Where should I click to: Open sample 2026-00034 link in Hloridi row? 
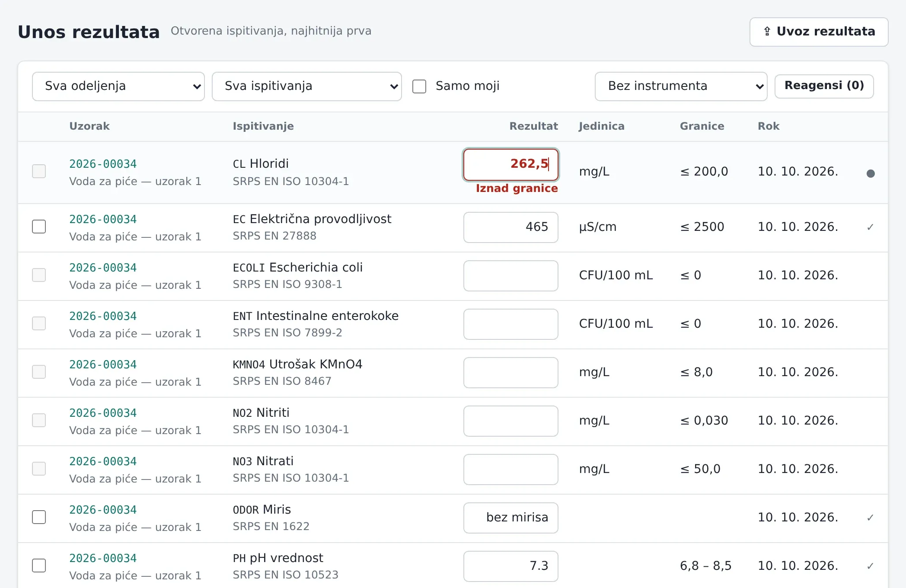[103, 164]
